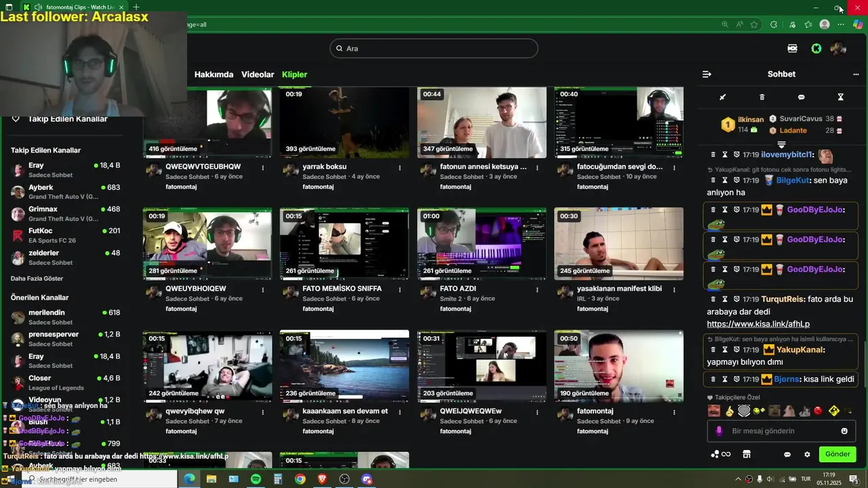Switch to the Hakkımda tab
The image size is (868, 488).
coord(214,75)
